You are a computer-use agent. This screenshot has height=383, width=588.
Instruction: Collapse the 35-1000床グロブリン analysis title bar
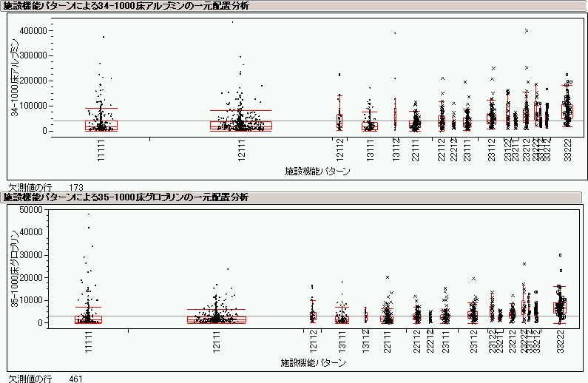click(x=126, y=197)
